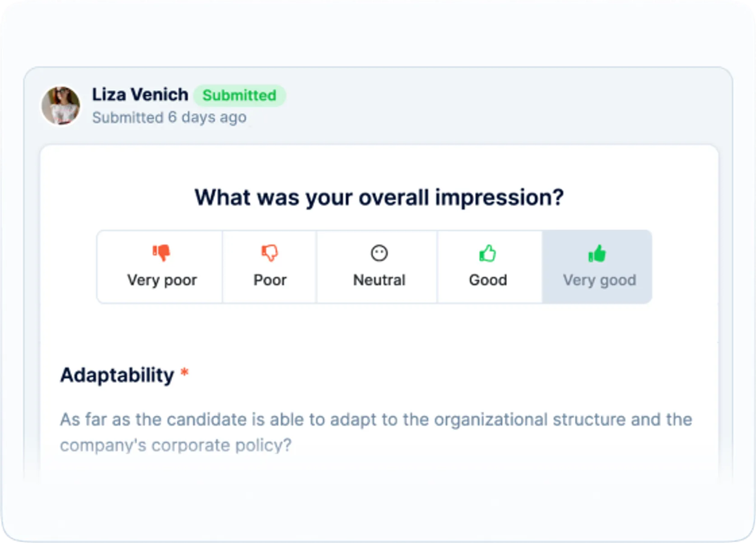Click the adaptability question's first line
Screen dimensions: 756x543
coord(376,420)
